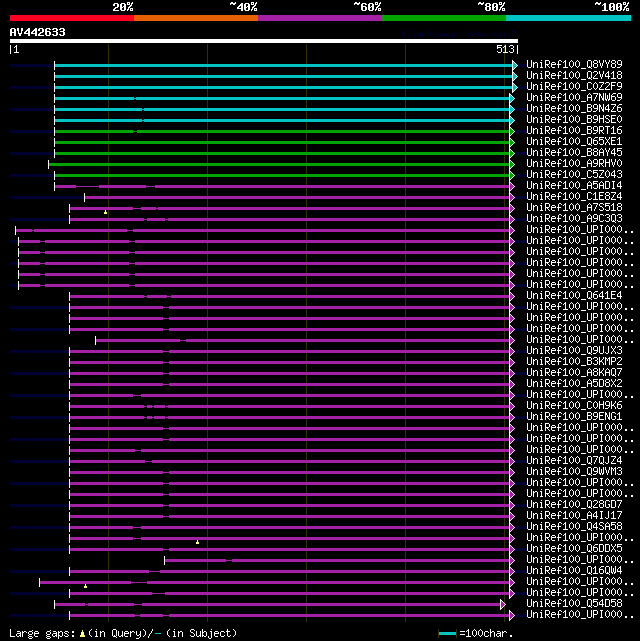The height and width of the screenshot is (641, 640).
Task: Click the alignment bar of UniRef100_B9ENG1
Action: coord(290,417)
